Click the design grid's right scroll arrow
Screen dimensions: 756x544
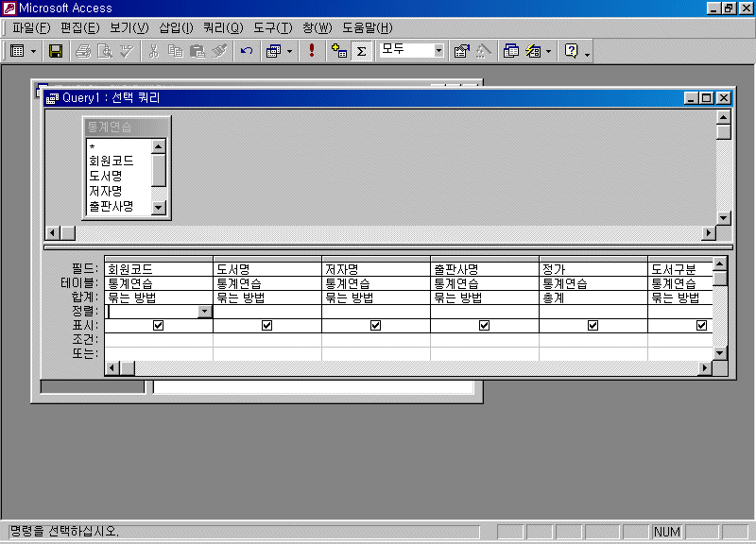[705, 368]
